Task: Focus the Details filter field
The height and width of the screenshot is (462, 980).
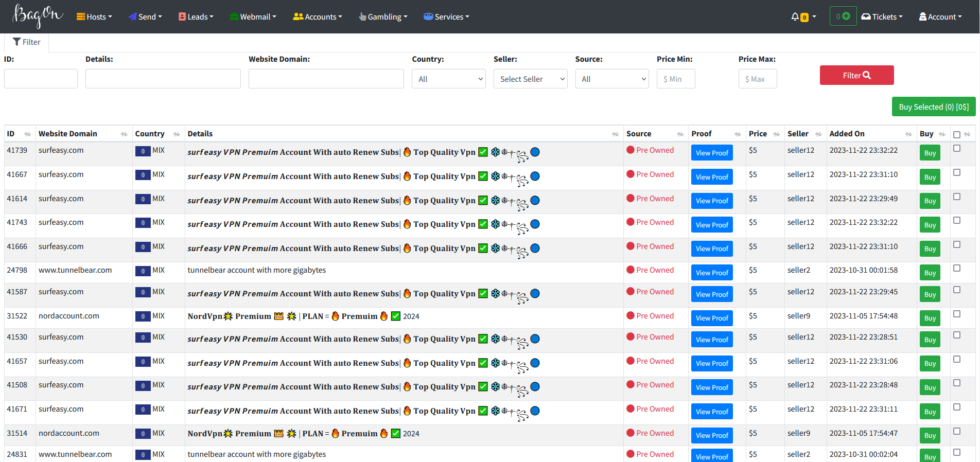Action: [163, 79]
